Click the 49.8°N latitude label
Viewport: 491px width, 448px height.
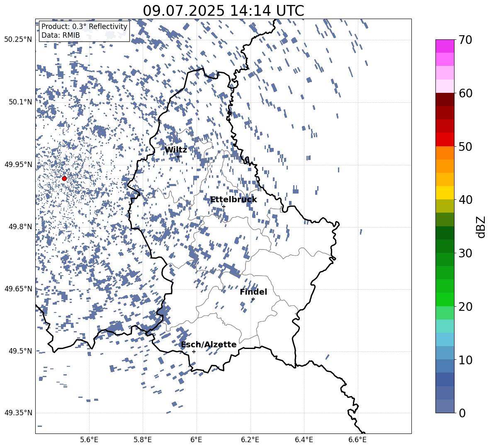click(20, 227)
